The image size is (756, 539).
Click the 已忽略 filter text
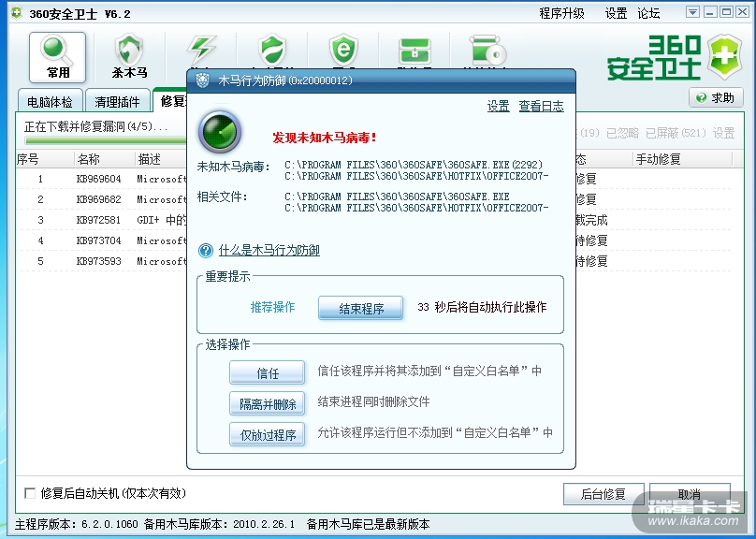point(623,133)
